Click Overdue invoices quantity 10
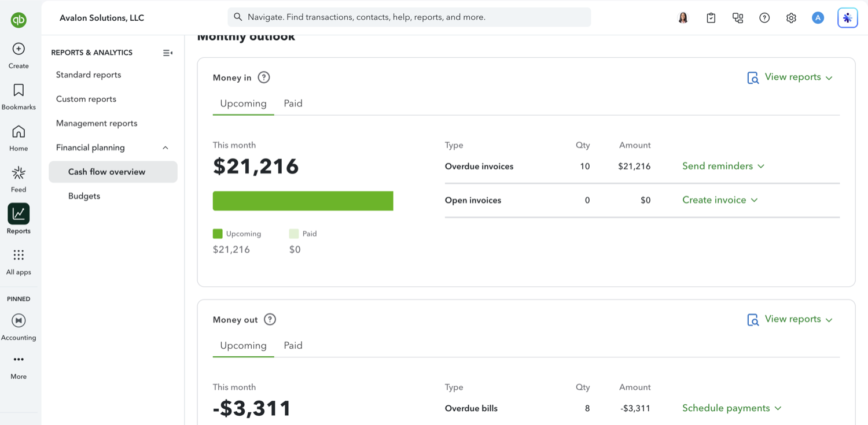Screen dimensions: 868x425 pos(585,167)
